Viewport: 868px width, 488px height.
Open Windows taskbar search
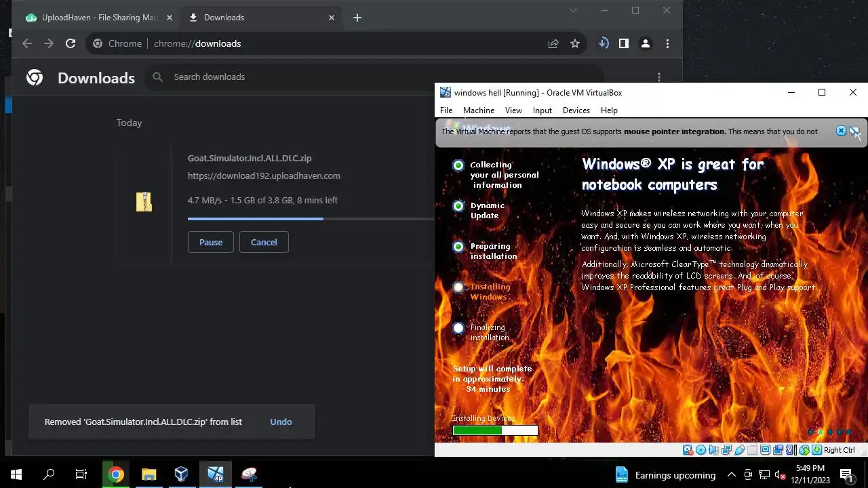click(x=49, y=474)
